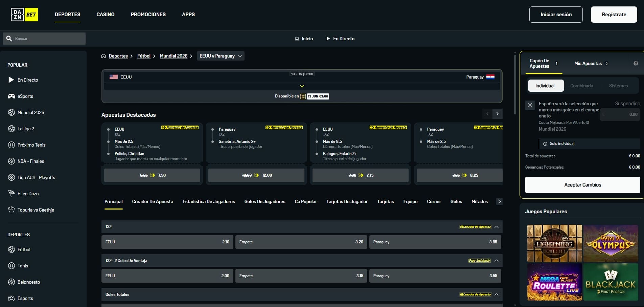Open the Cupón De Apuestas tab
644x307 pixels.
click(544, 63)
